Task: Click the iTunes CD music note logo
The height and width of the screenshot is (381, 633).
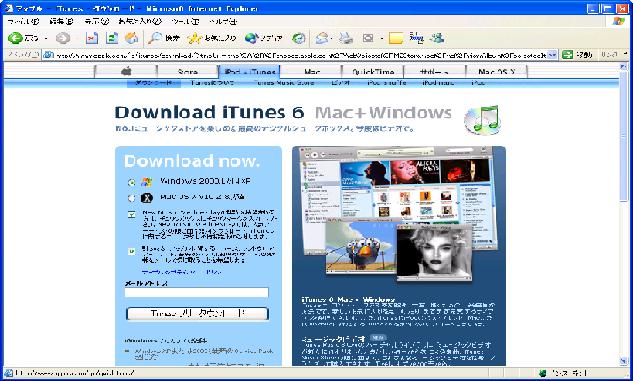Action: coord(482,120)
